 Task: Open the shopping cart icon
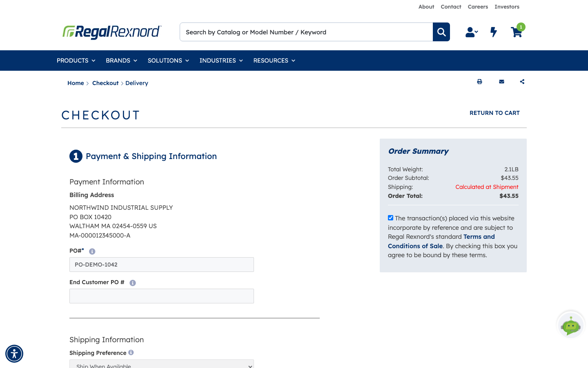pyautogui.click(x=517, y=32)
